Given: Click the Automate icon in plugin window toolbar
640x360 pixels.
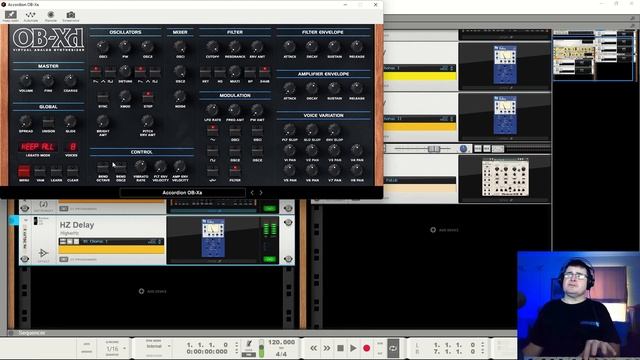Looking at the screenshot, I should click(31, 16).
